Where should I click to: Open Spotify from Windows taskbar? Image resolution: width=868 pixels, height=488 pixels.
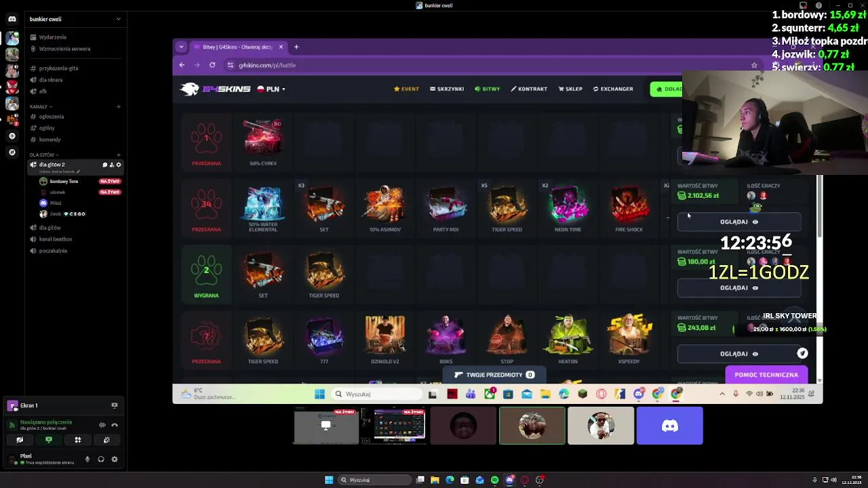pos(494,480)
